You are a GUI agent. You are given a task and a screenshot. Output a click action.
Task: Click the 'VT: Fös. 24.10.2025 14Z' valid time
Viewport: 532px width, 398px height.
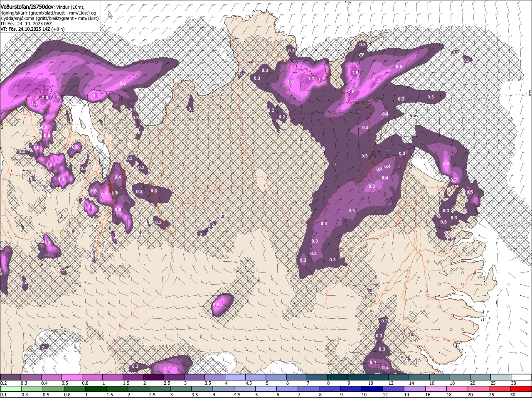point(25,29)
